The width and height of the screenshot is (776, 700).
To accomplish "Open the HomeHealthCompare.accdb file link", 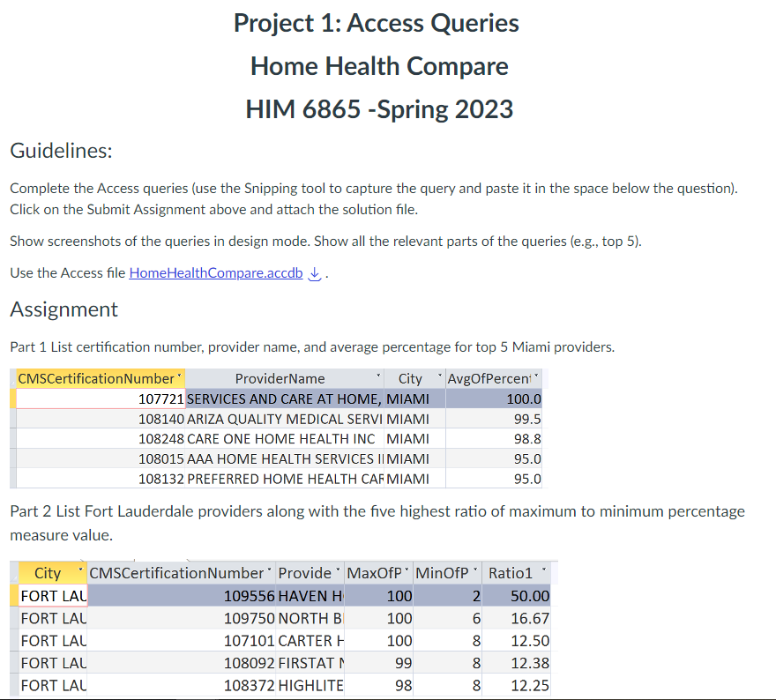I will pos(216,273).
